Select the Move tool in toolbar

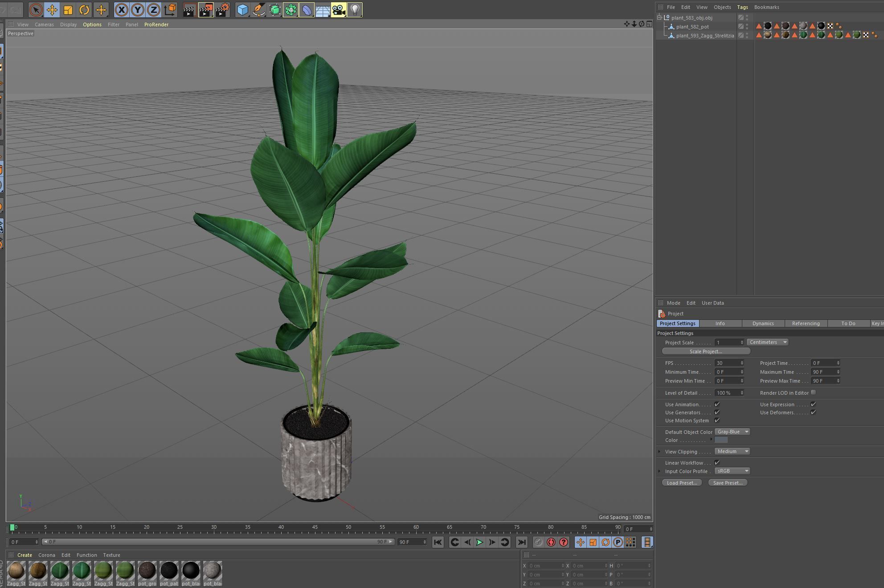coord(52,10)
